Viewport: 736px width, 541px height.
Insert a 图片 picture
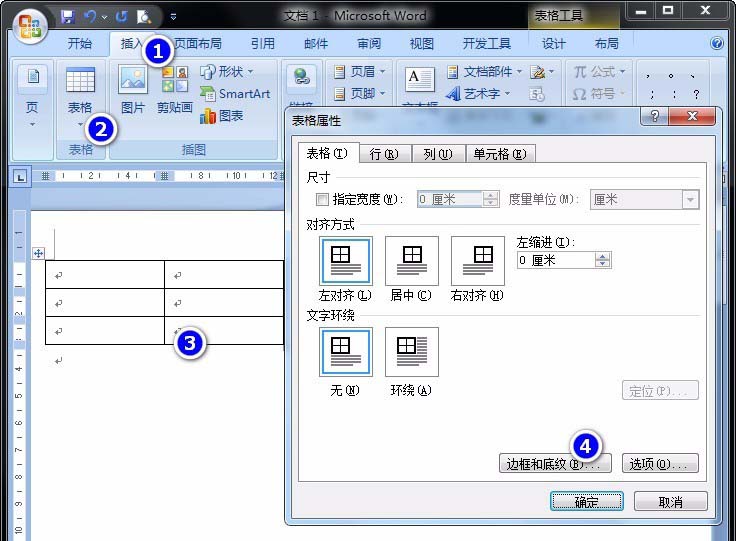(x=133, y=91)
